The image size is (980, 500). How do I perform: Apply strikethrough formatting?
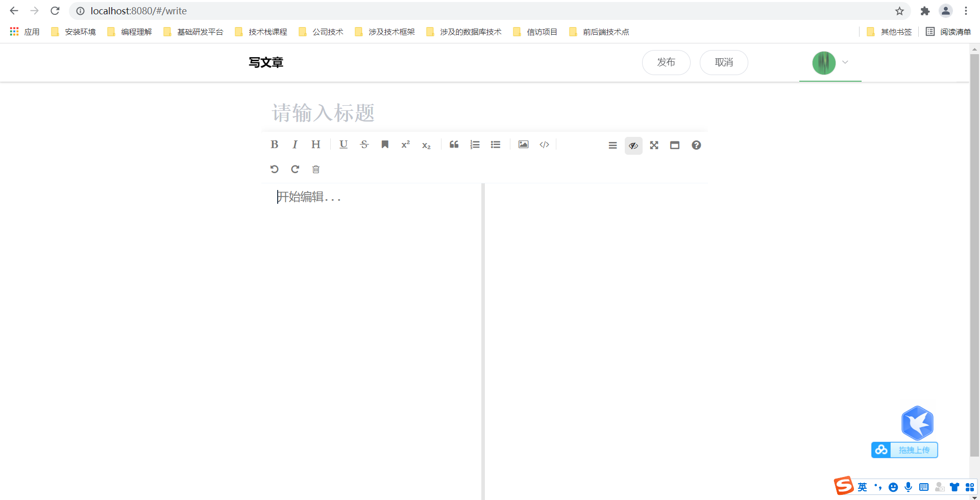pyautogui.click(x=364, y=145)
